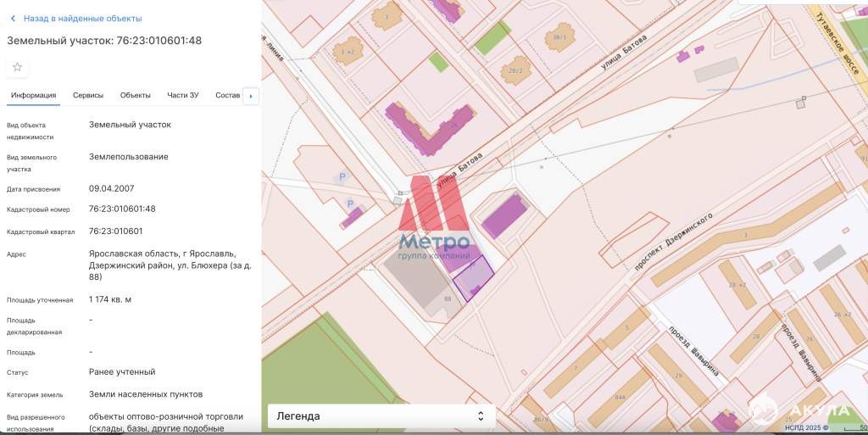
Task: Select building 38/1 on the map
Action: [x=559, y=38]
